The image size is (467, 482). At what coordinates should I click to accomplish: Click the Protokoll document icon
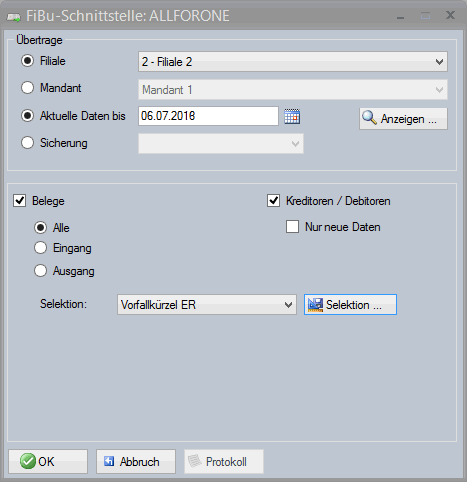click(x=195, y=461)
